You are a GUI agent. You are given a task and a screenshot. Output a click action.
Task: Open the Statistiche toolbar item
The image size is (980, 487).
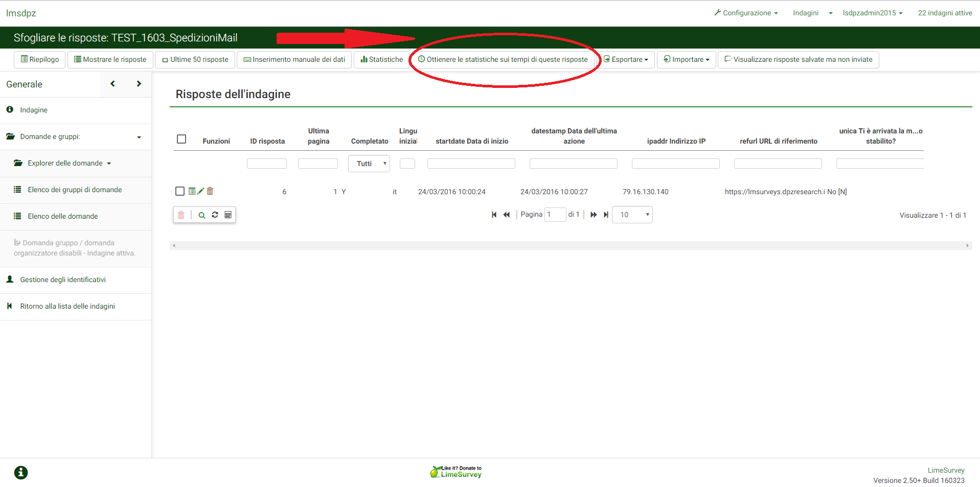[382, 60]
